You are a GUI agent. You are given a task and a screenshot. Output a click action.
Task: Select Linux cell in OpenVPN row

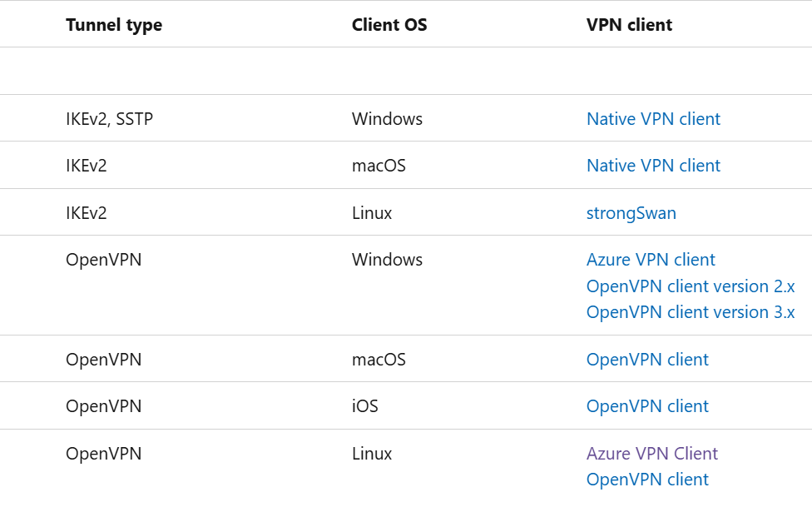[x=372, y=454]
